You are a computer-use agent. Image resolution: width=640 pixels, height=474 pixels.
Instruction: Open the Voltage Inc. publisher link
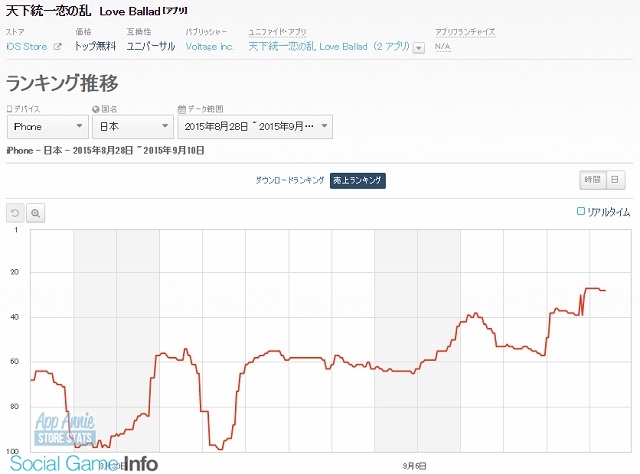210,47
